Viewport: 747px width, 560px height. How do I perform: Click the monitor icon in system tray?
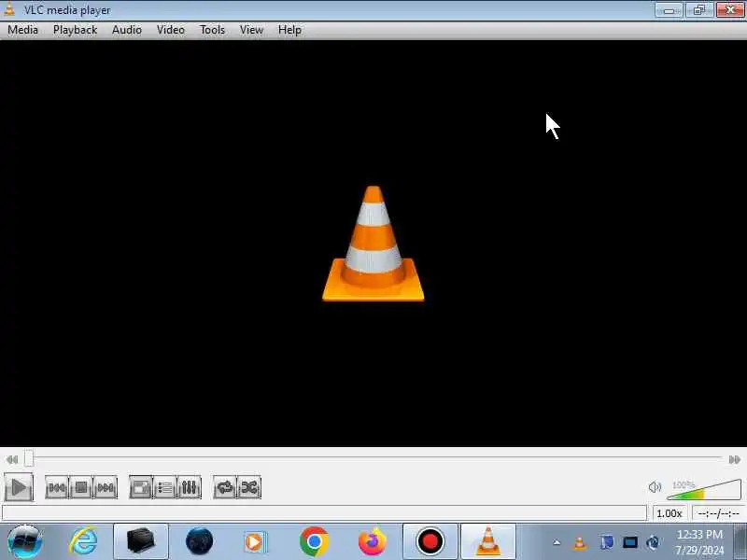pos(629,542)
